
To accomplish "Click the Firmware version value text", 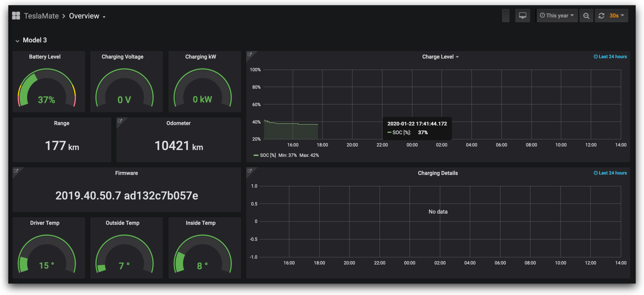I will point(126,196).
